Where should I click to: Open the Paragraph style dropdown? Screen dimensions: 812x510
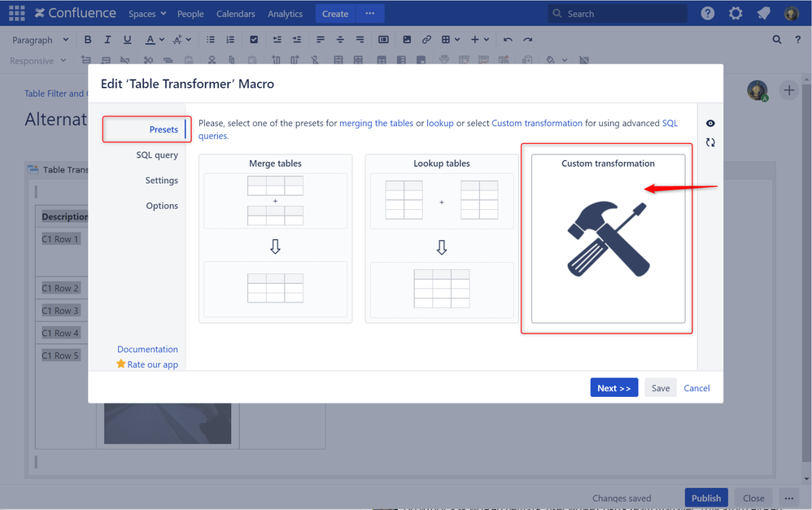click(x=41, y=40)
